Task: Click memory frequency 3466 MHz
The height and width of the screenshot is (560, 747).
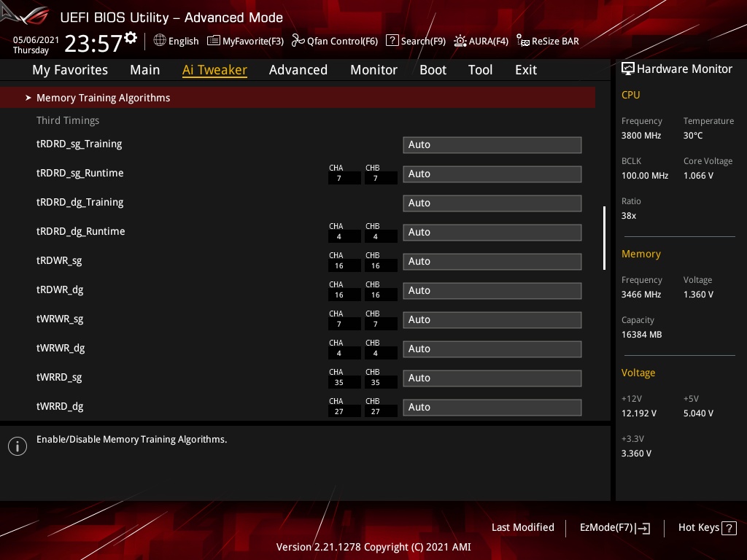Action: point(640,295)
